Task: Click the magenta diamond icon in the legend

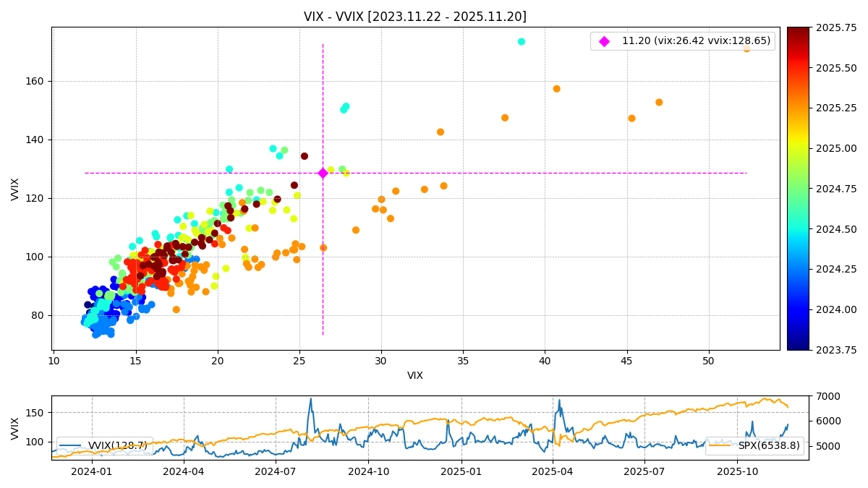Action: click(x=604, y=41)
